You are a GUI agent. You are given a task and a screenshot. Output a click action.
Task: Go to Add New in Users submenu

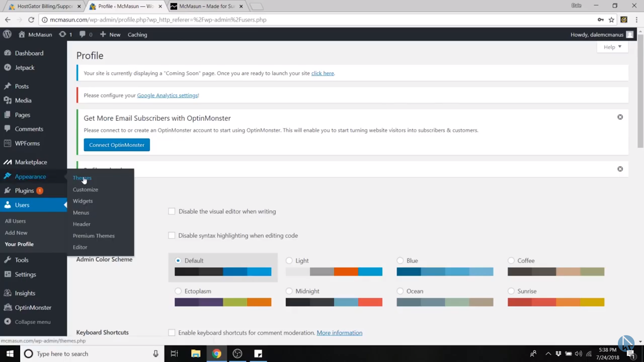16,233
